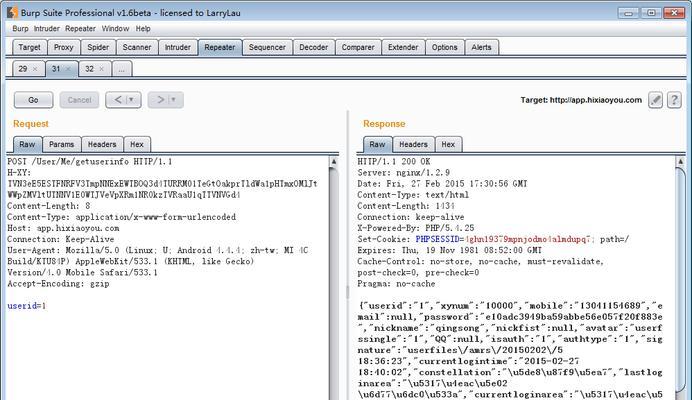
Task: Open the forward-history dropdown arrow
Action: tap(174, 100)
